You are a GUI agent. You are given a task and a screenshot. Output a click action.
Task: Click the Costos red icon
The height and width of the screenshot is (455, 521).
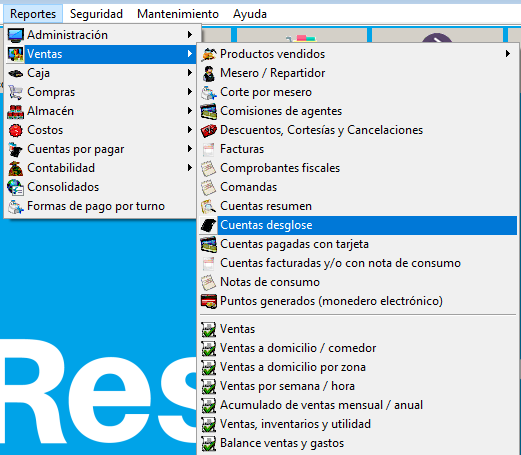point(16,130)
